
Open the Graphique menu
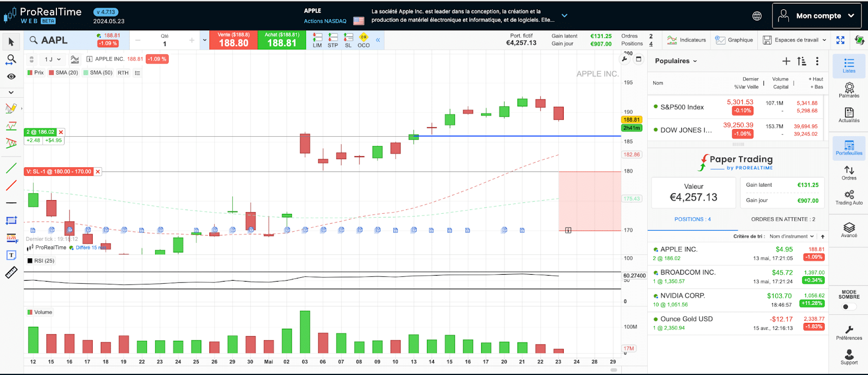(734, 40)
